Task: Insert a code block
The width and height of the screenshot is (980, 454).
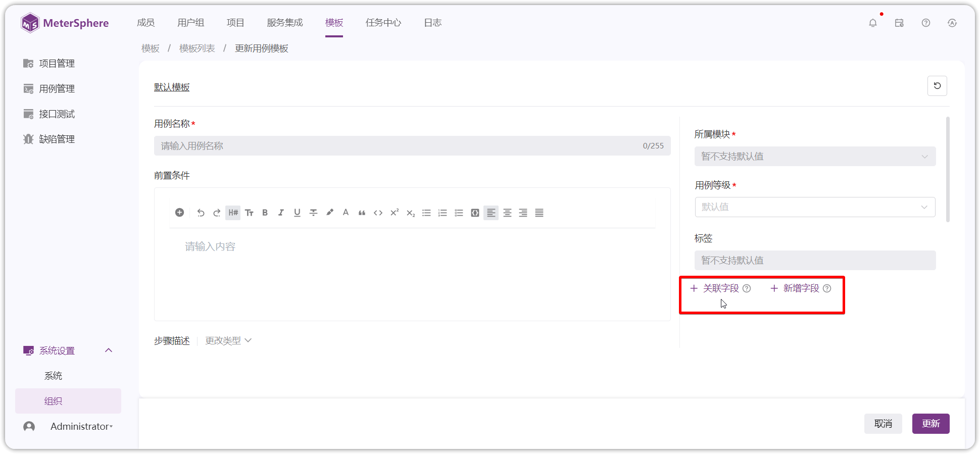Action: (x=475, y=213)
